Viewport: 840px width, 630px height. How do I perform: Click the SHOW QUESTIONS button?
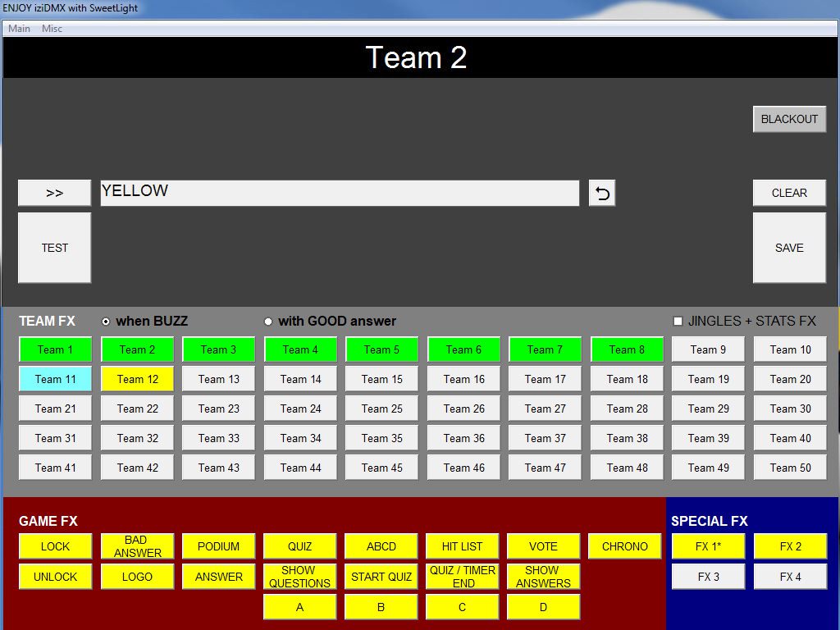point(300,577)
